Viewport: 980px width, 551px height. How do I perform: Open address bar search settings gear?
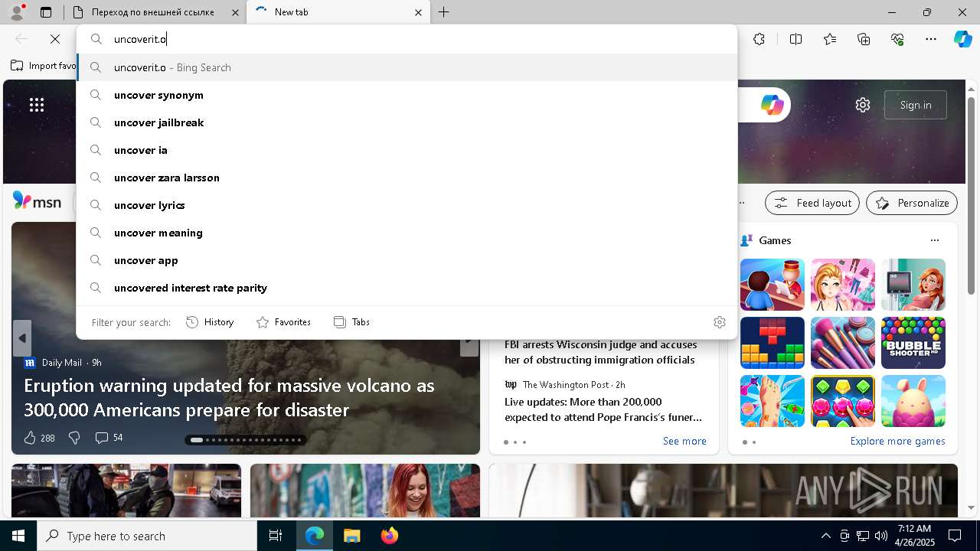719,322
